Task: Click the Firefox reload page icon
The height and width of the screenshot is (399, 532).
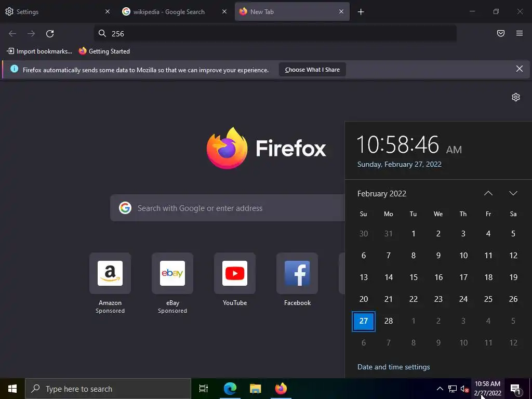Action: [x=50, y=34]
